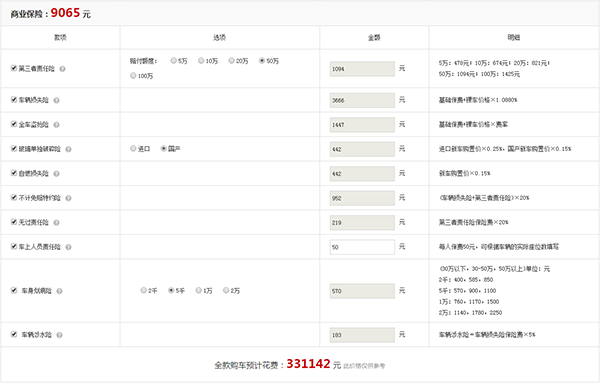This screenshot has width=600, height=383.
Task: Click the (车辆损失险+第三者责任险)×20% detail
Action: coord(484,198)
